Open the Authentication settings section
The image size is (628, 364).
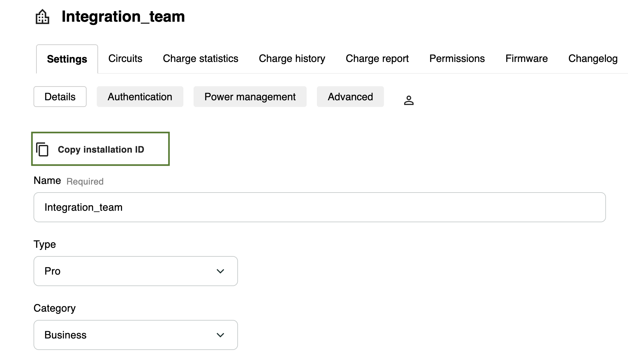(x=140, y=97)
